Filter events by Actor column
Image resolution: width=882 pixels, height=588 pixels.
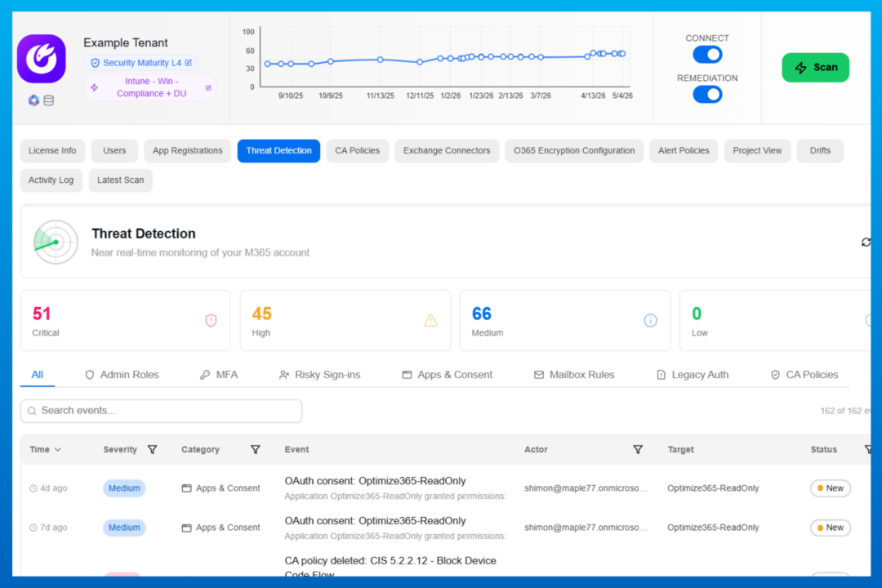click(x=638, y=450)
